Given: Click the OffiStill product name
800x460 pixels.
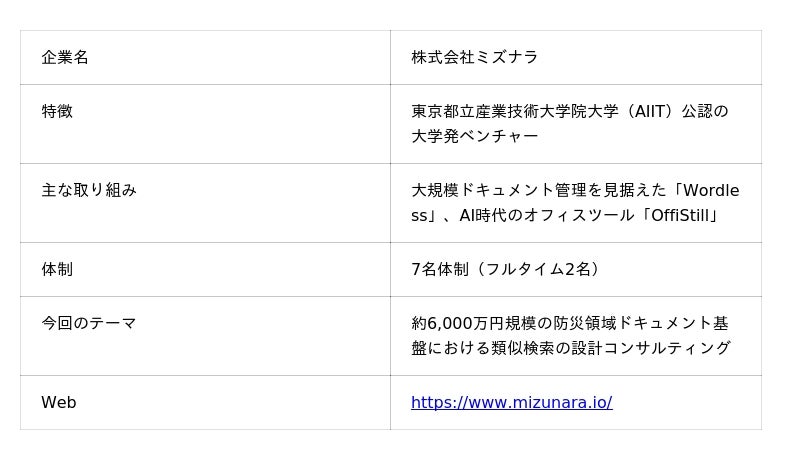Looking at the screenshot, I should tap(680, 216).
